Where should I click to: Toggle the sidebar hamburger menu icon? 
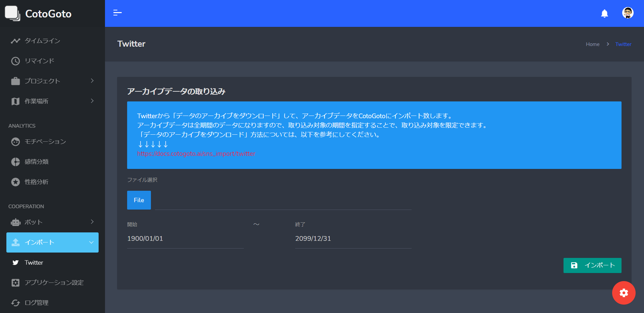(117, 13)
